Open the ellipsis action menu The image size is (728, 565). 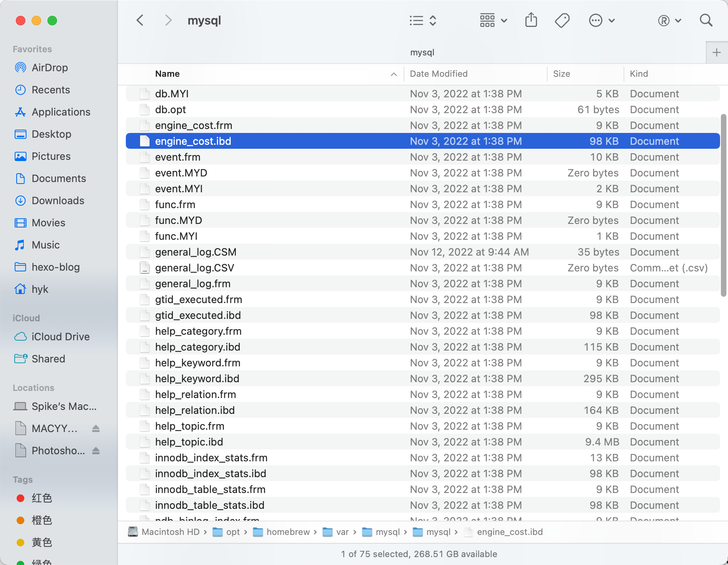click(x=602, y=21)
